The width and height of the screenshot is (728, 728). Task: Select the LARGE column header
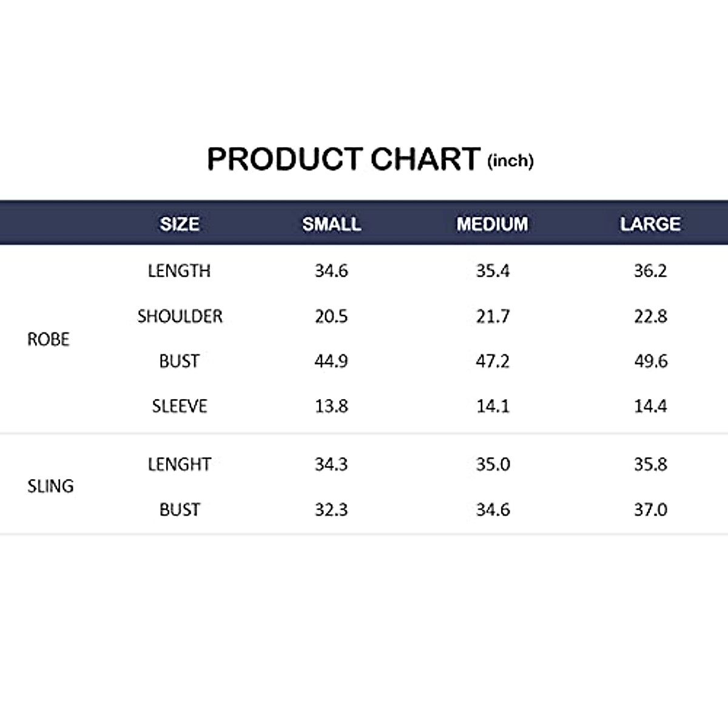click(650, 224)
